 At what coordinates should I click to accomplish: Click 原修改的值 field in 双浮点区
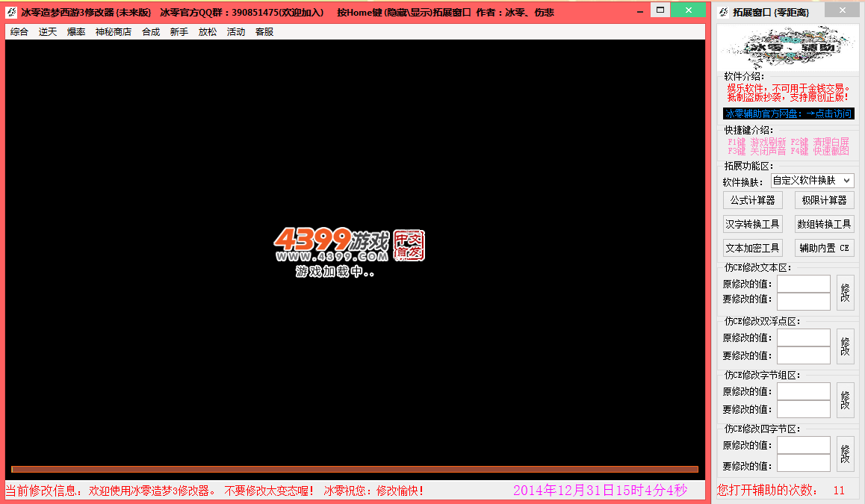pos(804,337)
